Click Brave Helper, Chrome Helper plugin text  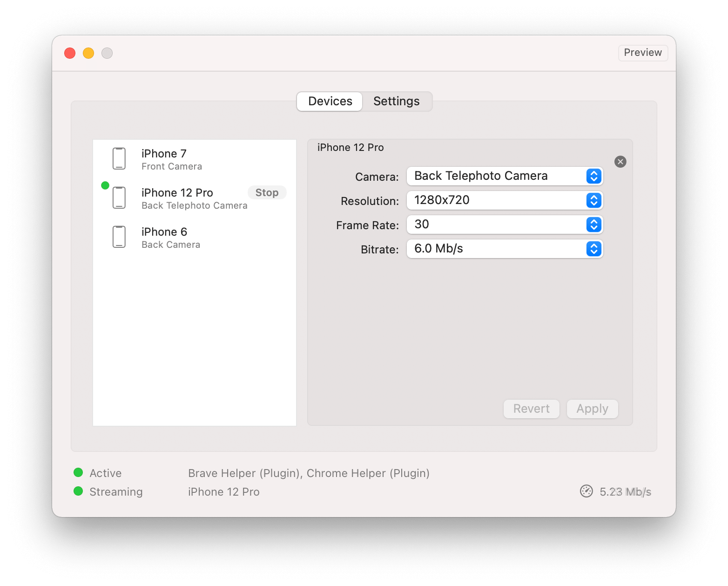point(309,473)
